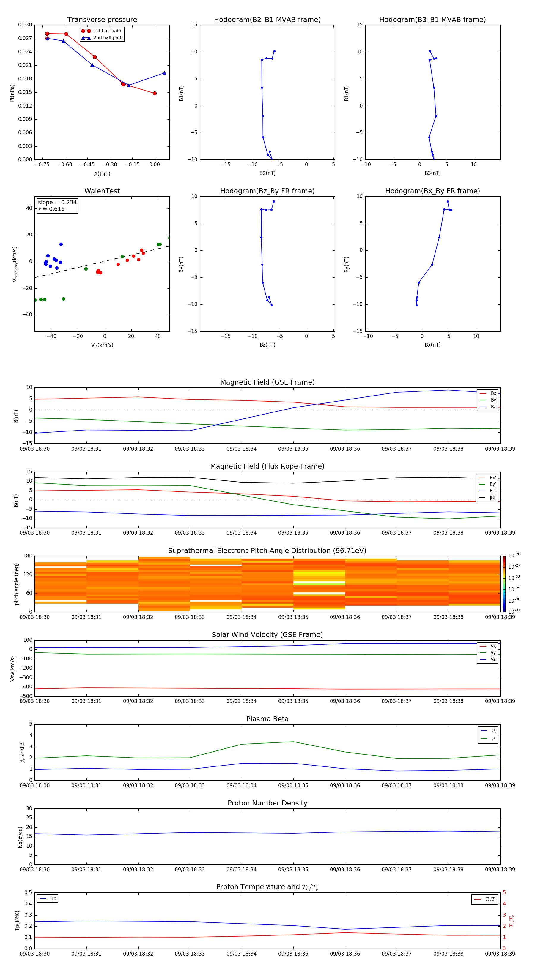Select the β entry in Plasma Beta legend

tap(488, 739)
